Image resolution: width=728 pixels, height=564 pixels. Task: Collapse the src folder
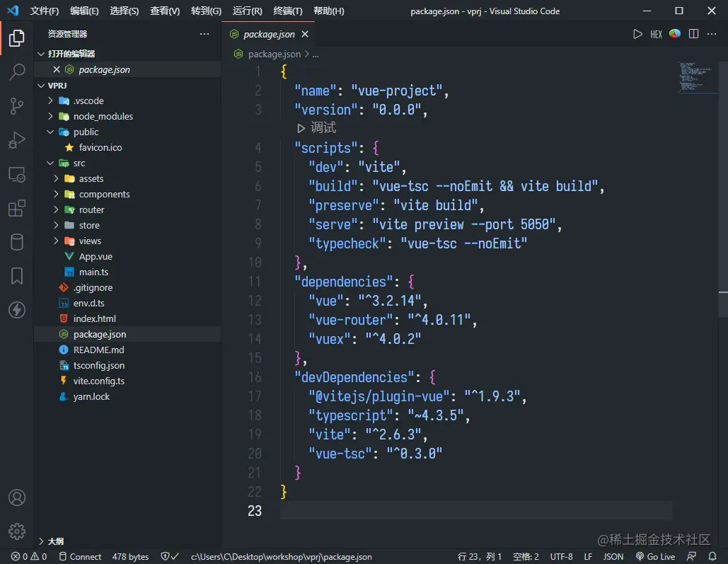pyautogui.click(x=51, y=163)
